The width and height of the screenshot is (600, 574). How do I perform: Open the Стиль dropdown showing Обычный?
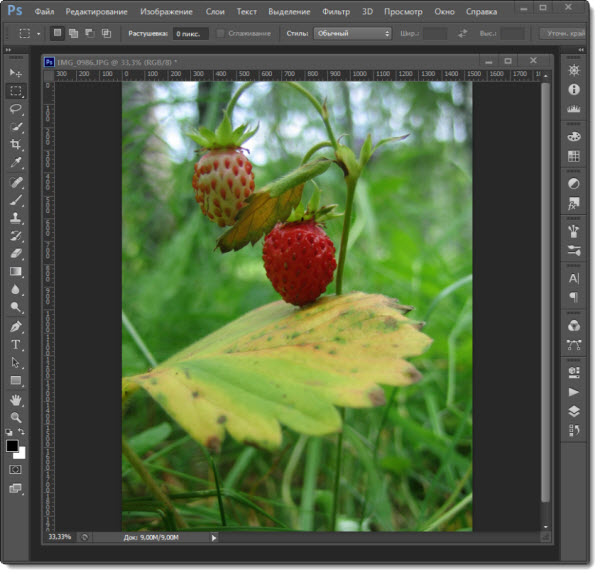tap(353, 33)
